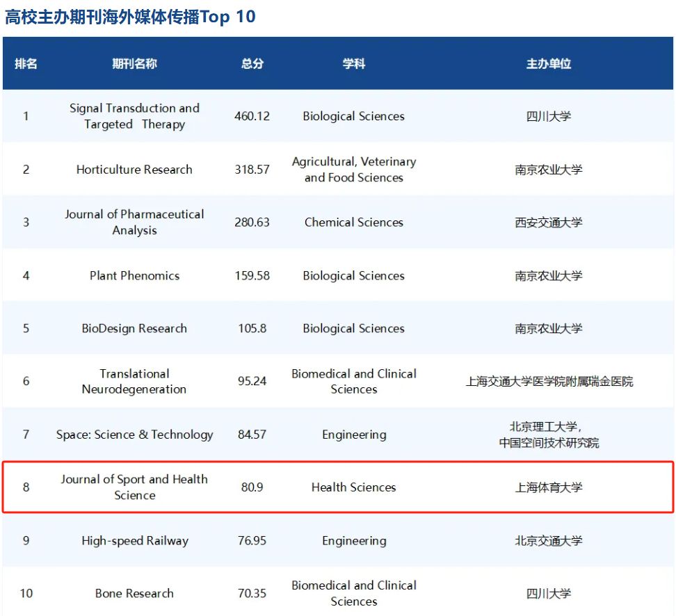Select 西安交通大学 sponsor cell
The width and height of the screenshot is (676, 616).
(548, 222)
